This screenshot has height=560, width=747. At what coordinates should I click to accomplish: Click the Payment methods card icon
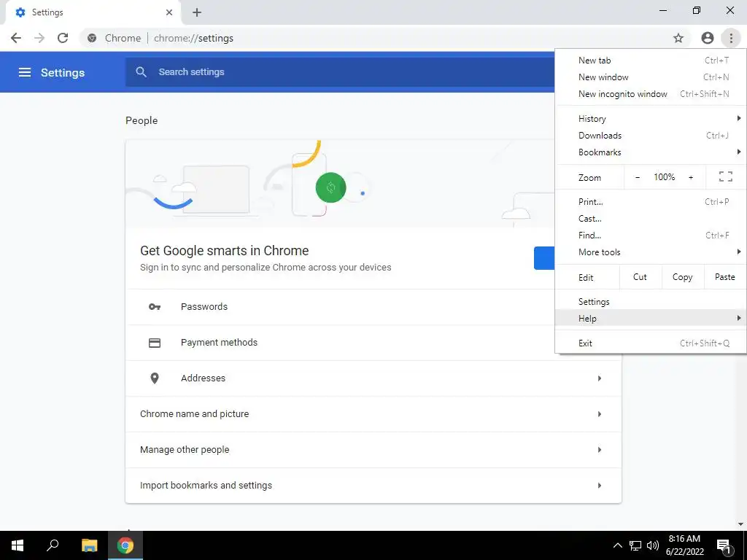point(155,343)
